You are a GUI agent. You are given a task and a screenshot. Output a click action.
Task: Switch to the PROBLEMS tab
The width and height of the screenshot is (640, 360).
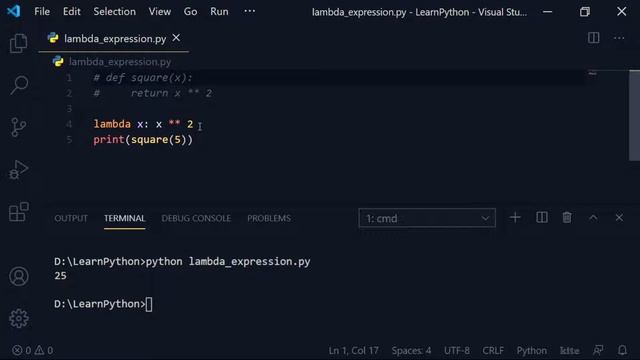click(x=269, y=218)
